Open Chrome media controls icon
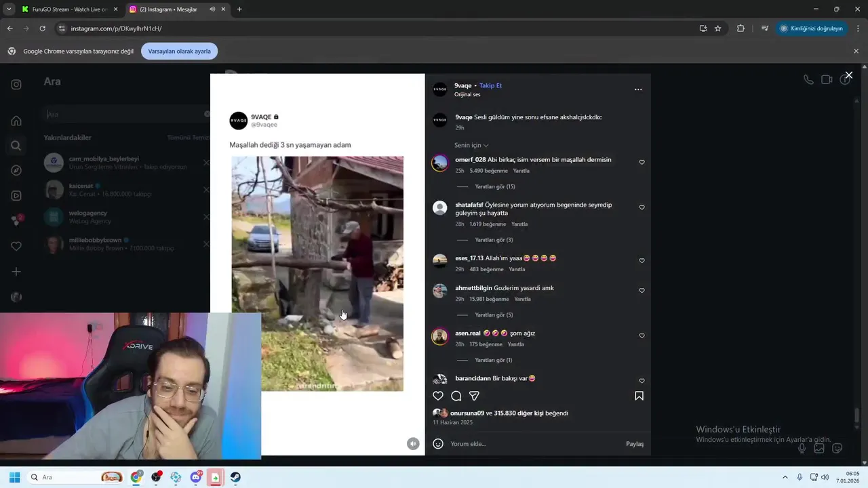868x488 pixels. 765,28
